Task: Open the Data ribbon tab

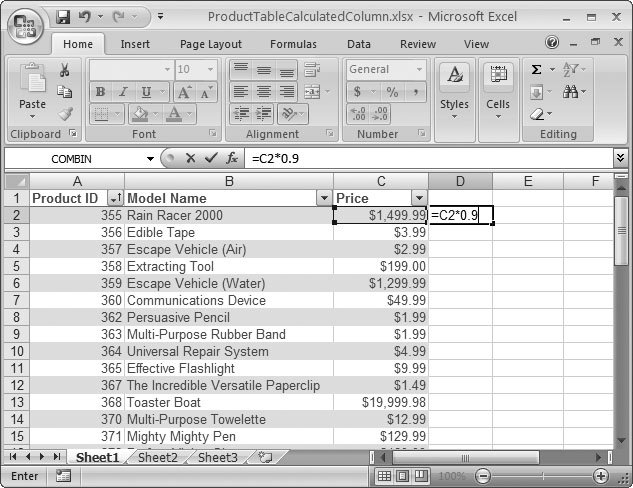Action: pos(358,44)
